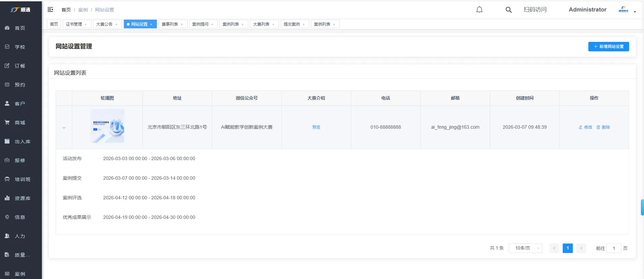Click the 预览 link in 大赛介绍 column
644x279 pixels.
click(x=316, y=127)
